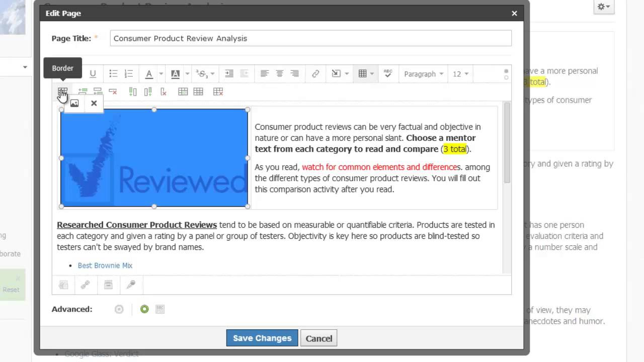Viewport: 644px width, 362px height.
Task: Click the bottom toolbar archive box icon
Action: [x=108, y=285]
